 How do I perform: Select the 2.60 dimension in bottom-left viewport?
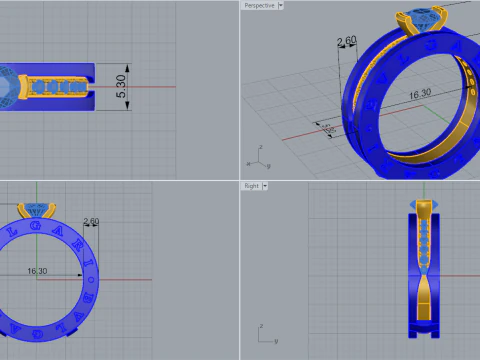(x=91, y=221)
